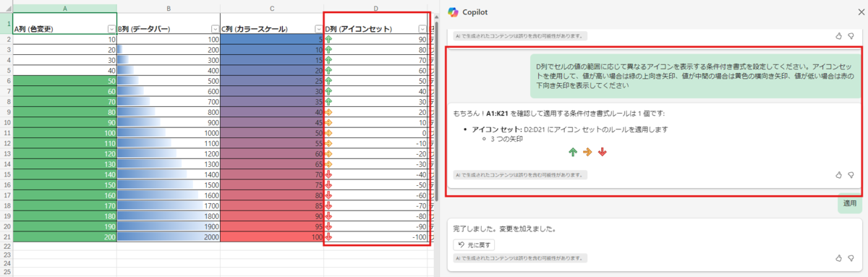
Task: Click the yellow right arrow in Copilot's reply
Action: tap(587, 153)
